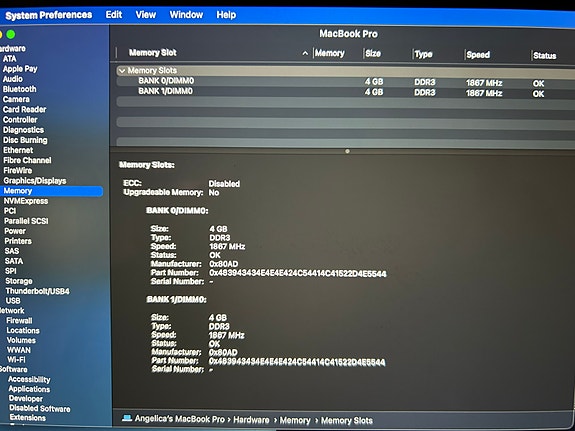This screenshot has width=575, height=431.
Task: Sort by the Memory Slot column arrow
Action: tap(305, 54)
